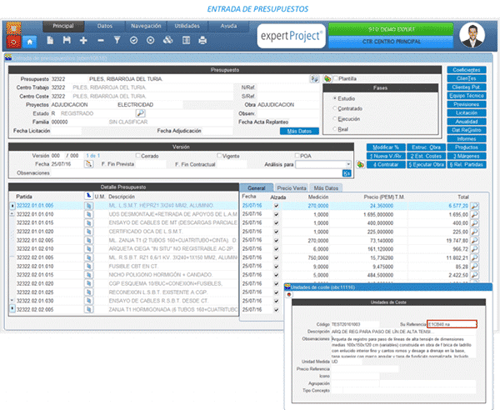Select description NICHO POLIGONO HORMIGÓN + CANDADO
The width and height of the screenshot is (500, 410).
160,275
